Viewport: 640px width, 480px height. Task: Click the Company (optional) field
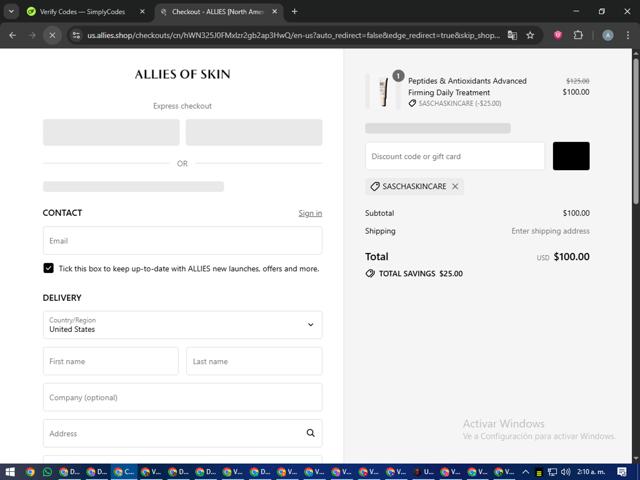coord(182,397)
